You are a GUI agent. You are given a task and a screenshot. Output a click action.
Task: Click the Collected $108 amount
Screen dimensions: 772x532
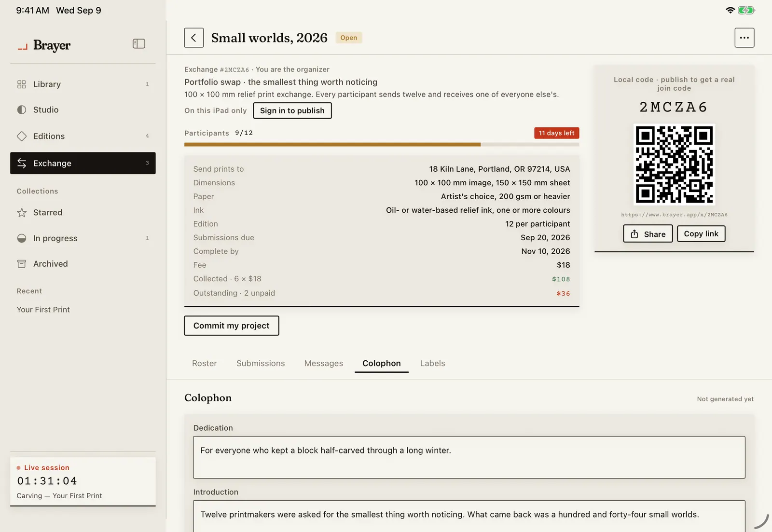tap(561, 279)
